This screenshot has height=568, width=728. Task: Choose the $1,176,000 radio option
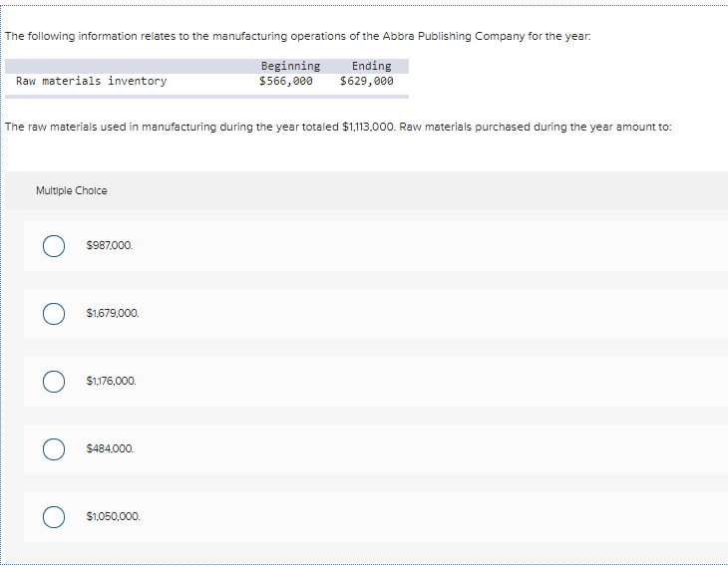pos(54,382)
